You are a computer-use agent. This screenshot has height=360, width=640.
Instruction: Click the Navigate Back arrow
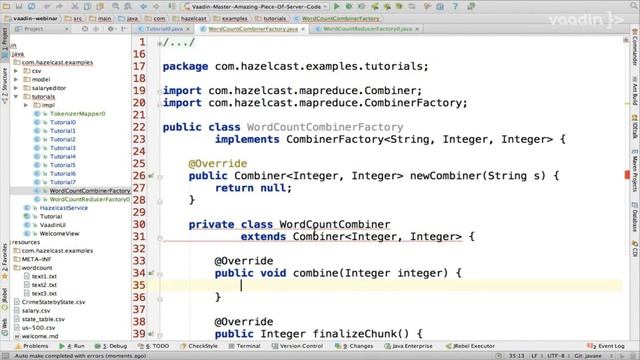point(144,7)
